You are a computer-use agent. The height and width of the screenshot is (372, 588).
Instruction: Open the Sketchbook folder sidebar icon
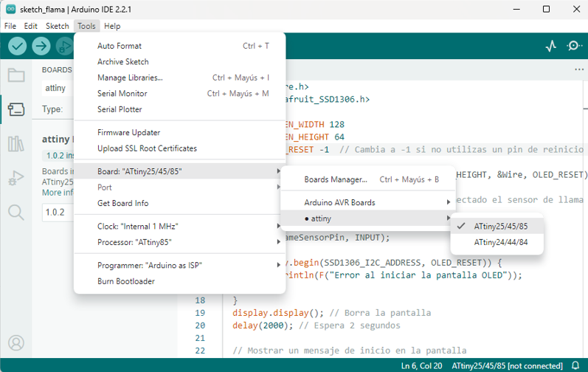[x=16, y=76]
